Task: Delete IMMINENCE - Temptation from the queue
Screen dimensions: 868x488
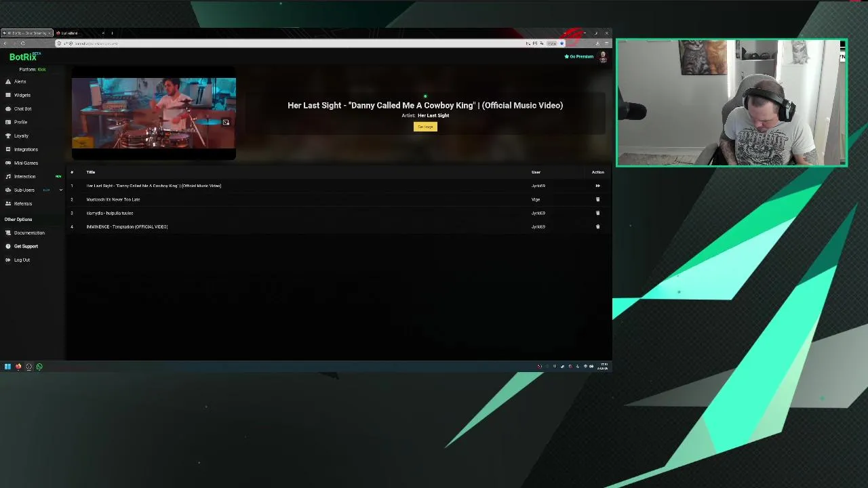Action: point(597,226)
